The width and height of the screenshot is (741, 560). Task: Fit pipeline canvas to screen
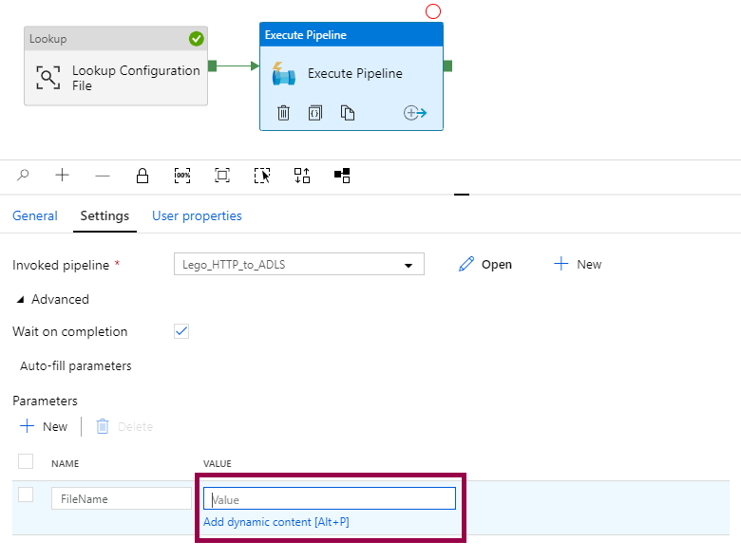(x=222, y=176)
